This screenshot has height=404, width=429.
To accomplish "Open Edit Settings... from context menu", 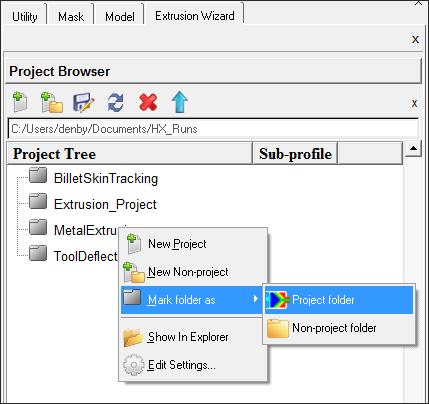I will tap(194, 365).
